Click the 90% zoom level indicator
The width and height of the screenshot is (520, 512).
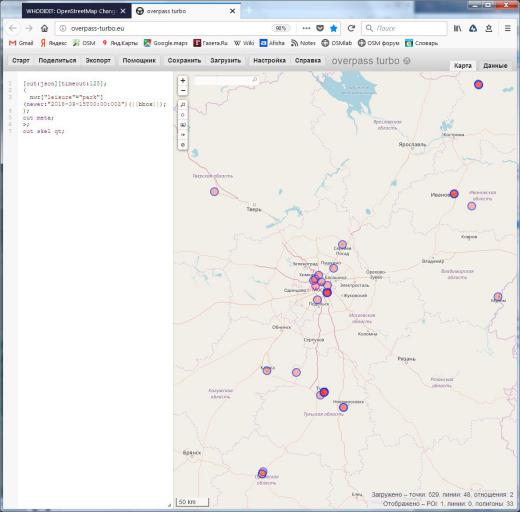[281, 29]
